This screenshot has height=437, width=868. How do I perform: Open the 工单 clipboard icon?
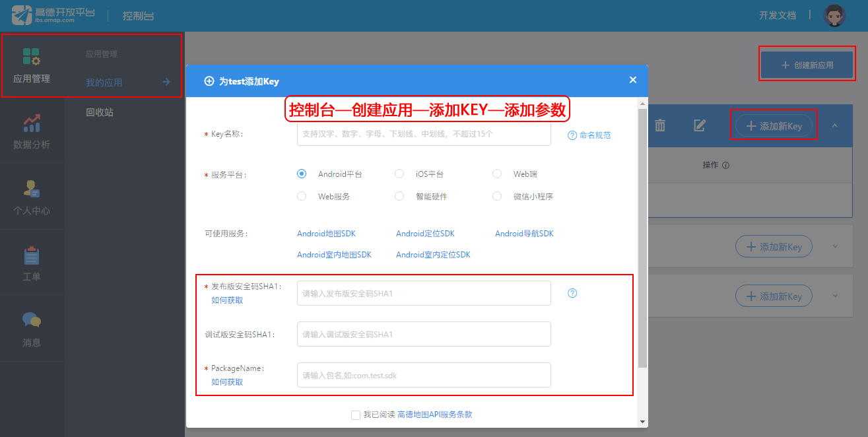[x=32, y=255]
